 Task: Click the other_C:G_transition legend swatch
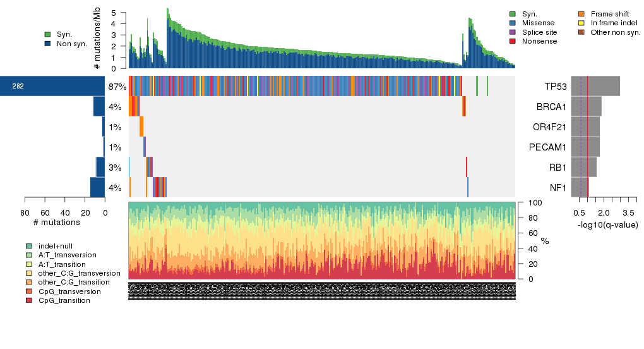click(29, 282)
